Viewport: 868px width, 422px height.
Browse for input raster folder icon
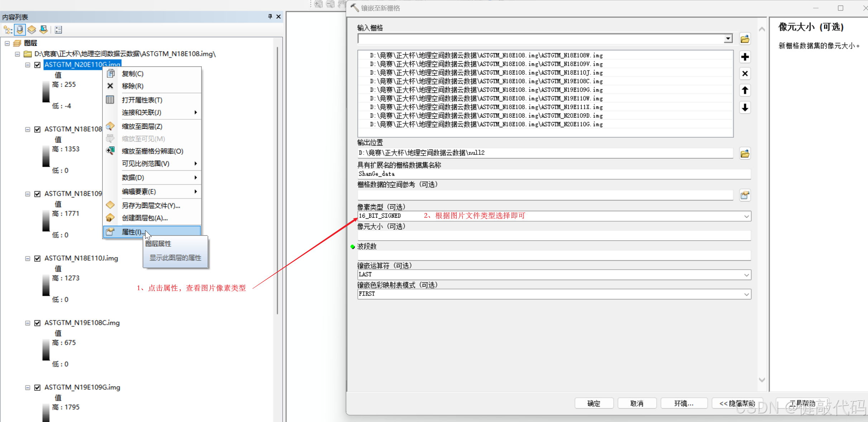(x=745, y=39)
